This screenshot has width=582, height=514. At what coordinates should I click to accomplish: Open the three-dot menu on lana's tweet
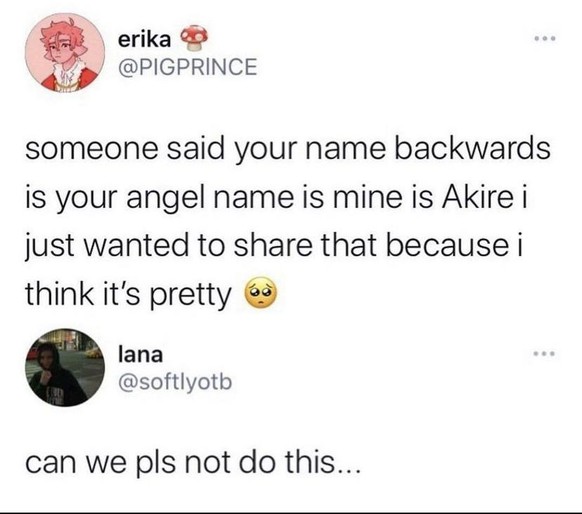(545, 353)
